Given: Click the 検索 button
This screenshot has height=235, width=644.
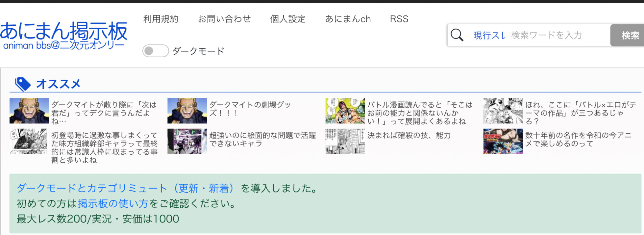Looking at the screenshot, I should 627,35.
